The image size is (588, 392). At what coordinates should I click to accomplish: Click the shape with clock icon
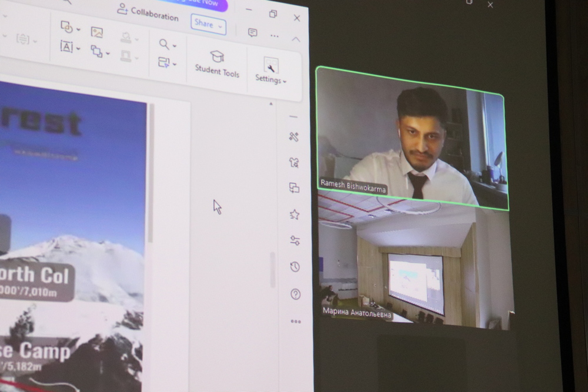click(x=66, y=26)
